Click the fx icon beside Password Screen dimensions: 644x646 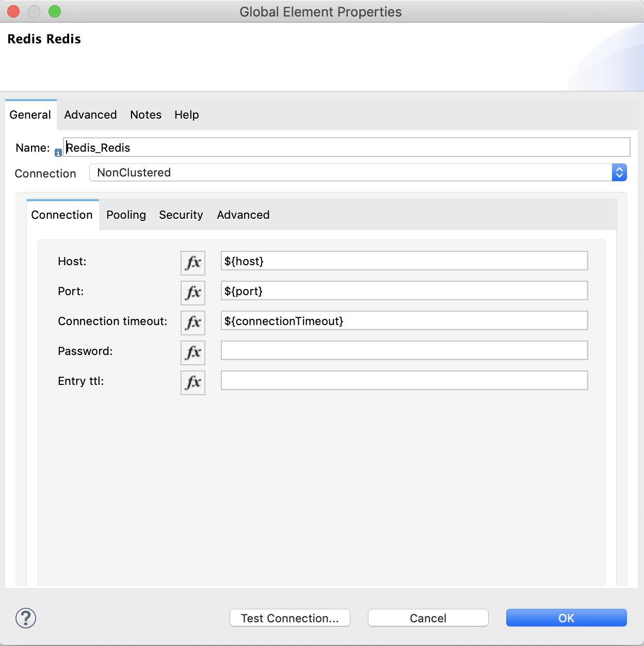coord(192,352)
